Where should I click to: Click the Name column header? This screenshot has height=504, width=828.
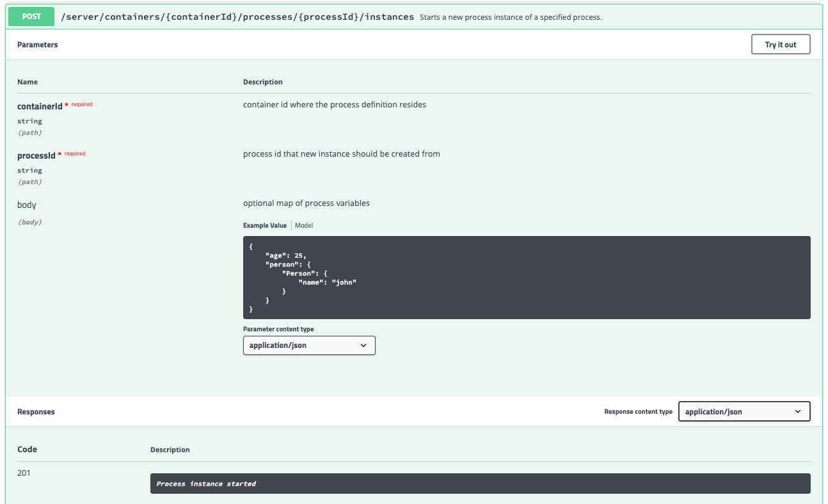pyautogui.click(x=28, y=82)
